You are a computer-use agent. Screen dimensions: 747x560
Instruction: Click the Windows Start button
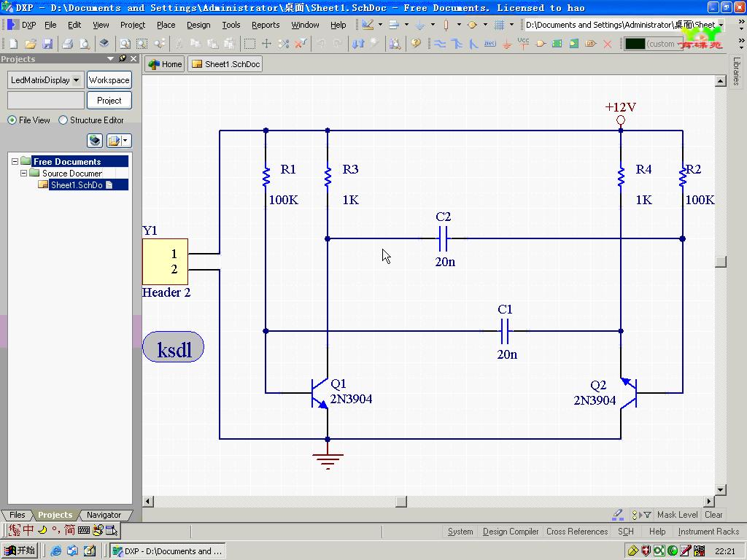point(20,551)
